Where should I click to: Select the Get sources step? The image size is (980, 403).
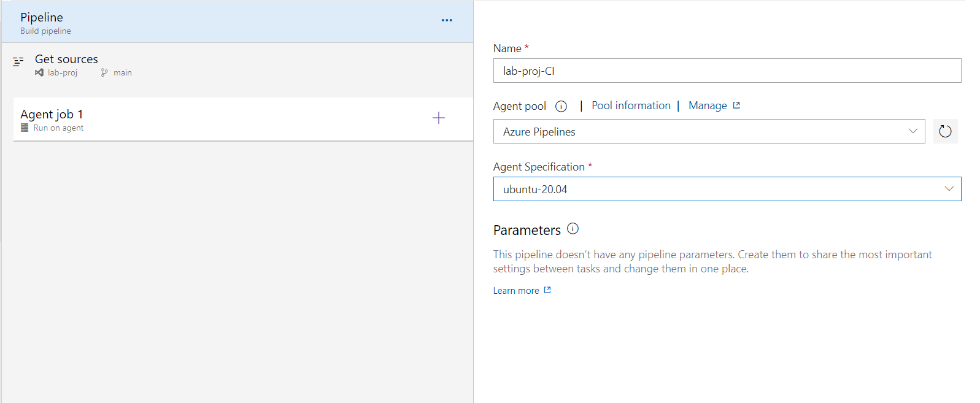tap(66, 59)
